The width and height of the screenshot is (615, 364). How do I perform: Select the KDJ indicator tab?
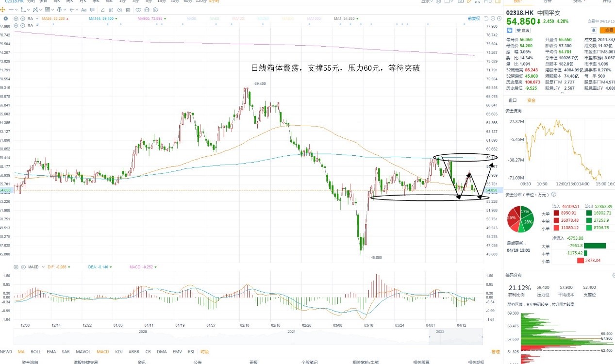click(x=119, y=352)
